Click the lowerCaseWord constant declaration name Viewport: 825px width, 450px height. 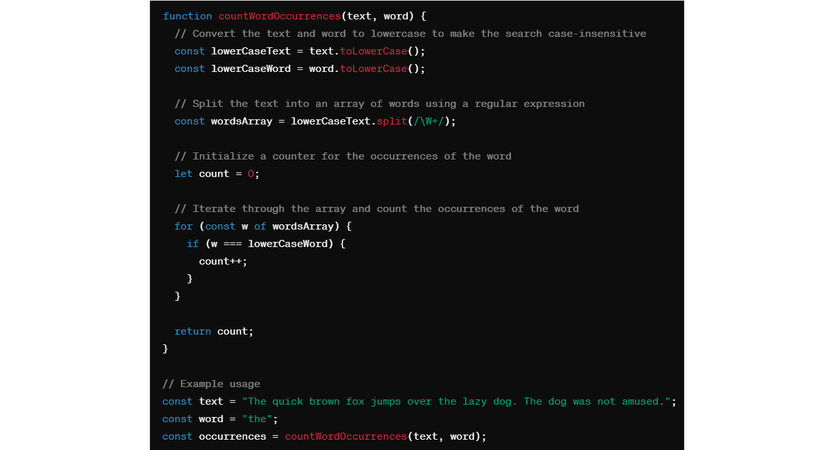(251, 69)
